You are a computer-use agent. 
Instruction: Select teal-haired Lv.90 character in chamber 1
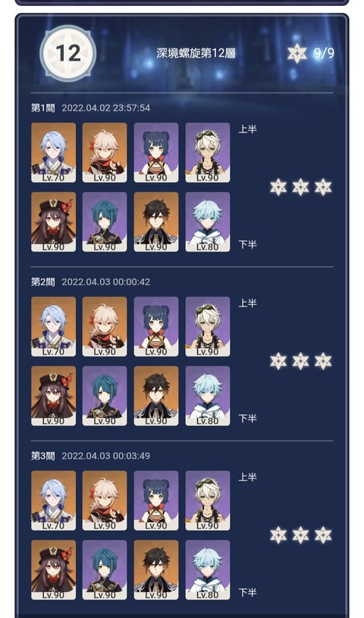(105, 222)
